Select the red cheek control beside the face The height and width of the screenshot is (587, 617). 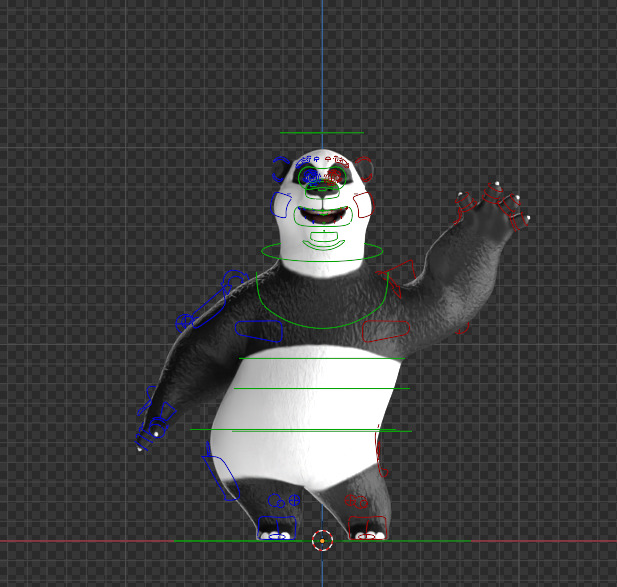click(363, 205)
